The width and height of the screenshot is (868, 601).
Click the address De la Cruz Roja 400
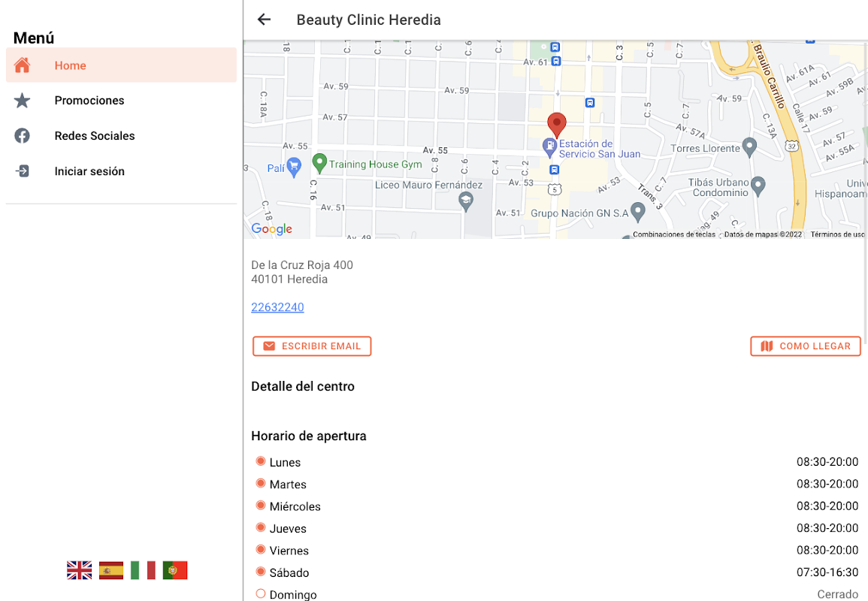click(302, 265)
